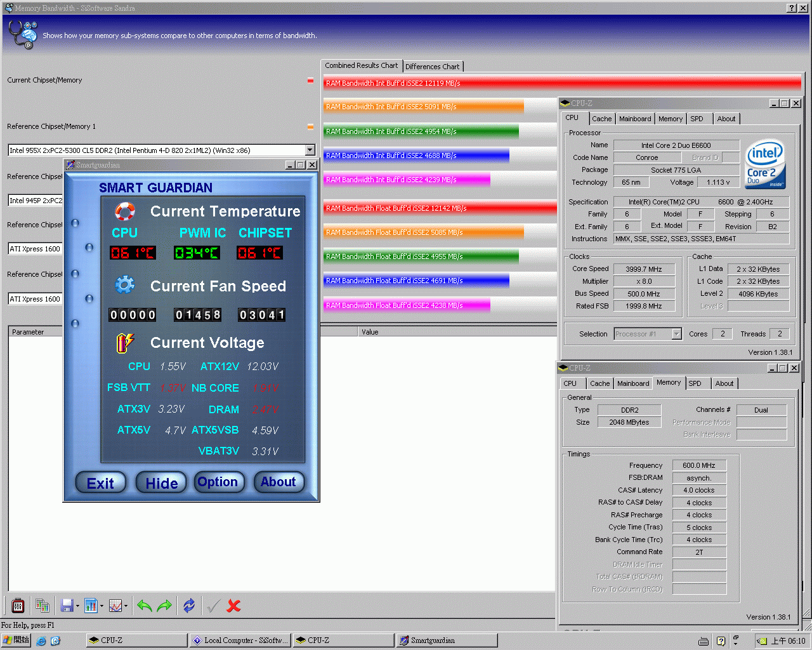Click the Hide button in Smartguardian
Viewport: 812px width, 650px height.
(x=162, y=483)
